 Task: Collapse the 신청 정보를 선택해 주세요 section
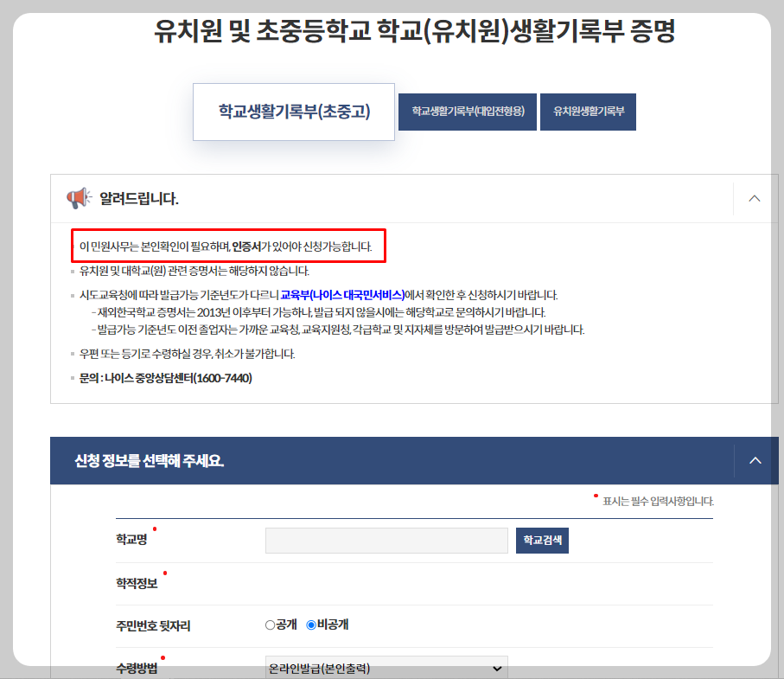(755, 460)
